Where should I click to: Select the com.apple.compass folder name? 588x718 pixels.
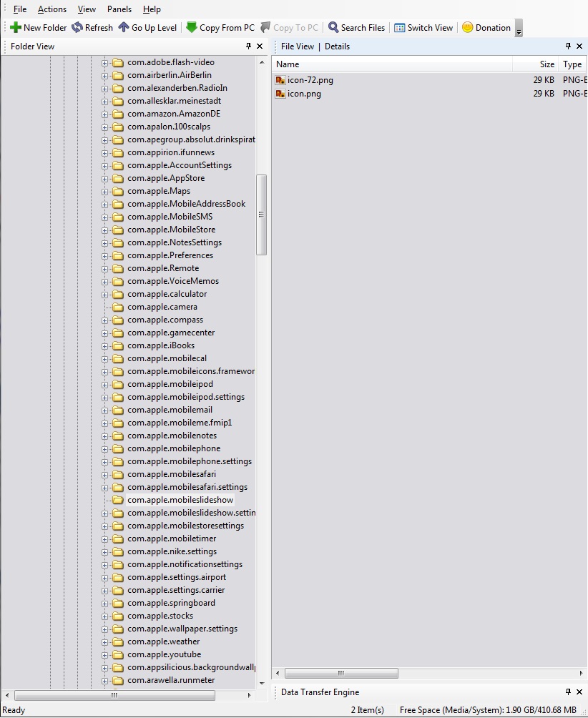(x=165, y=320)
